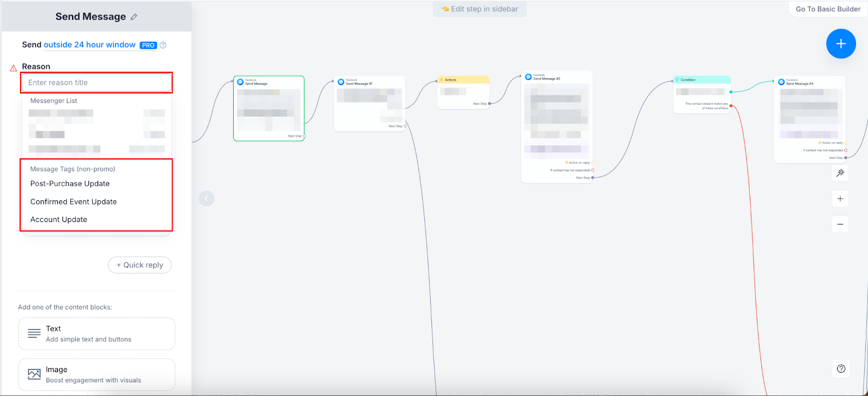Collapse the sidebar with the arrow button
The height and width of the screenshot is (396, 868).
207,199
